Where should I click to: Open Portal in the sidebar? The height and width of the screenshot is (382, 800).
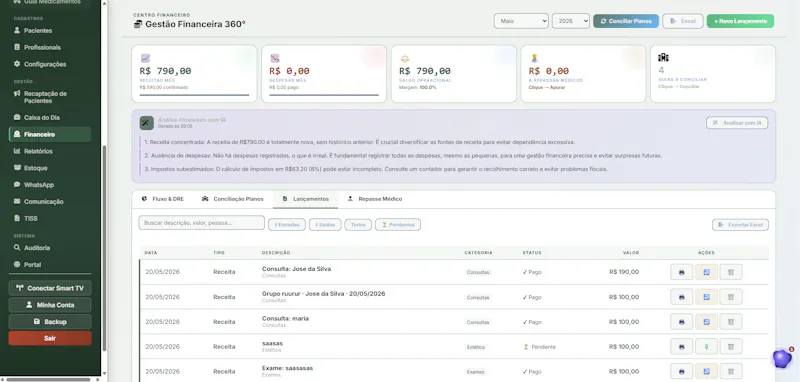(x=49, y=265)
